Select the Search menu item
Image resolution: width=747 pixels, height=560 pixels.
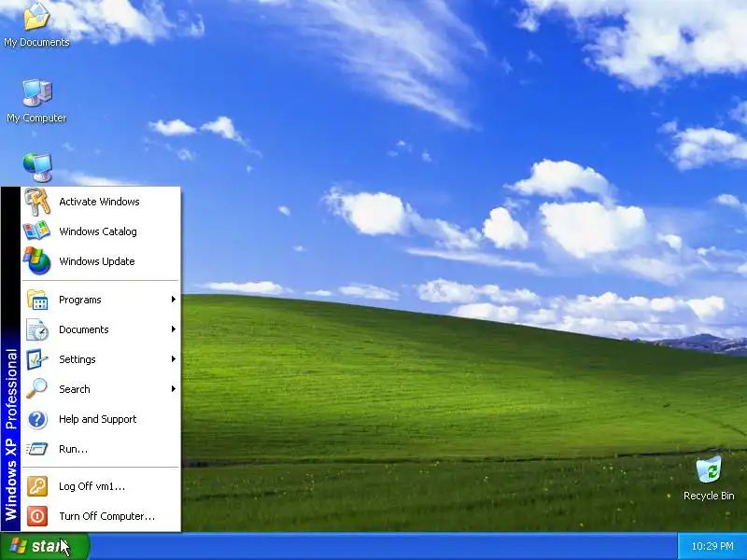click(101, 389)
